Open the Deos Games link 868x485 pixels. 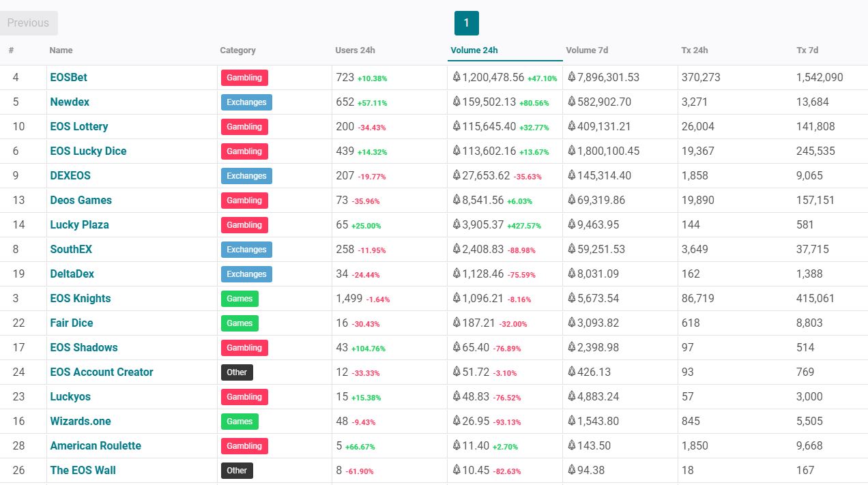[x=81, y=201]
